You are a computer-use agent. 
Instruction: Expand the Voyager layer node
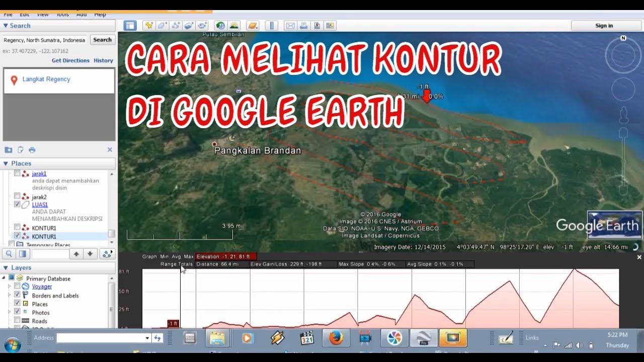[9, 286]
